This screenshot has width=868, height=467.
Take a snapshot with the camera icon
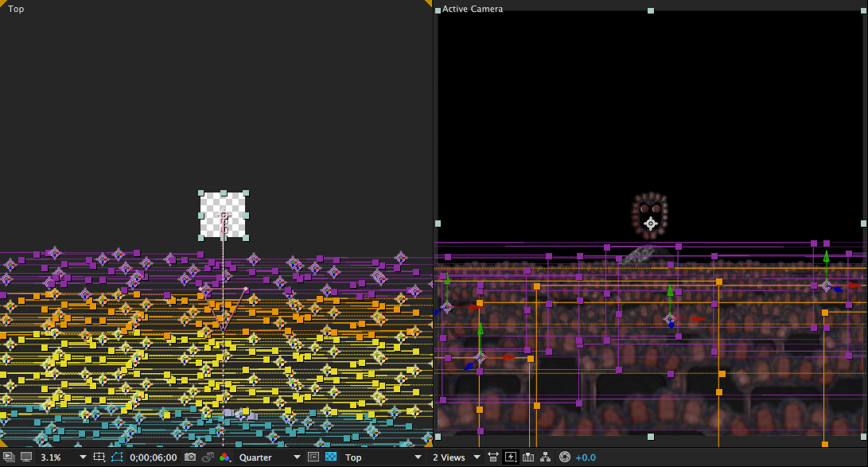tap(190, 457)
